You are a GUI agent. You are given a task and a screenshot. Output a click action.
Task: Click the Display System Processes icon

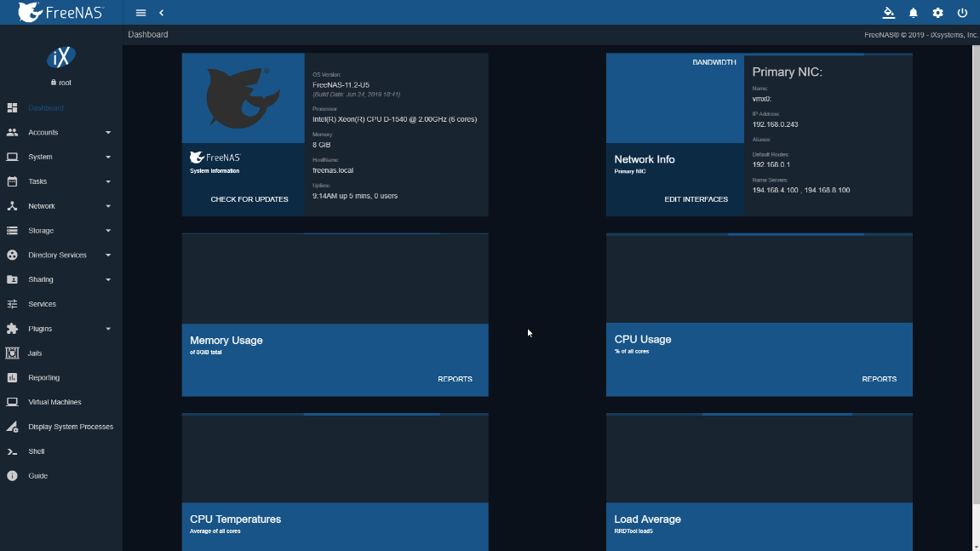pyautogui.click(x=12, y=427)
